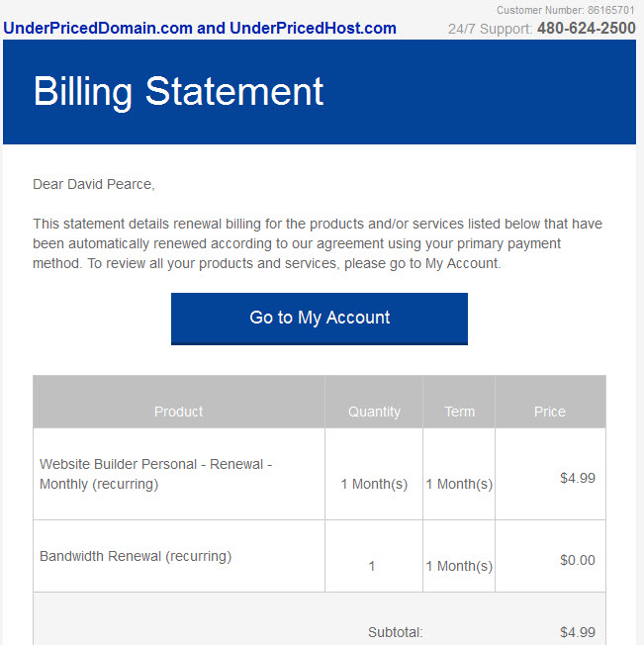
Task: Click the Dear David Pearce greeting
Action: (94, 184)
